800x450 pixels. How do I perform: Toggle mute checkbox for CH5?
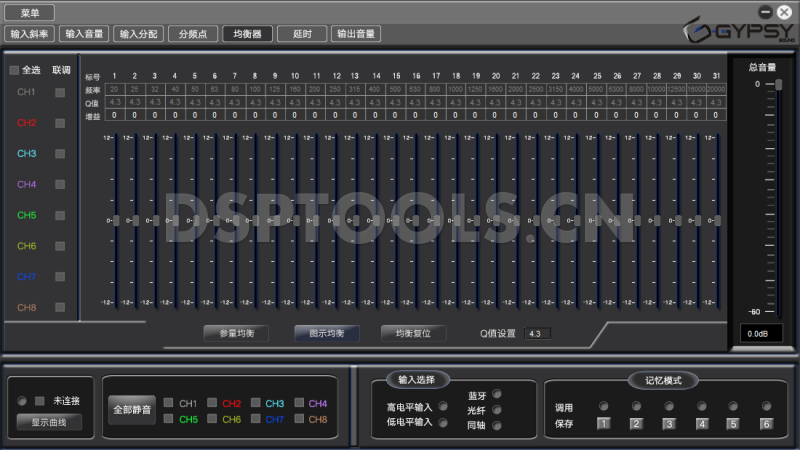point(168,419)
